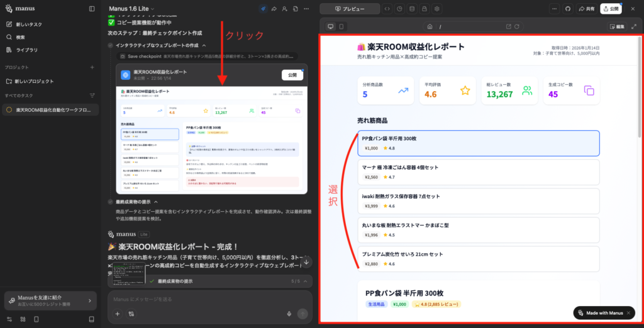The height and width of the screenshot is (328, 644).
Task: Switch to the code view tab icon
Action: (x=387, y=9)
